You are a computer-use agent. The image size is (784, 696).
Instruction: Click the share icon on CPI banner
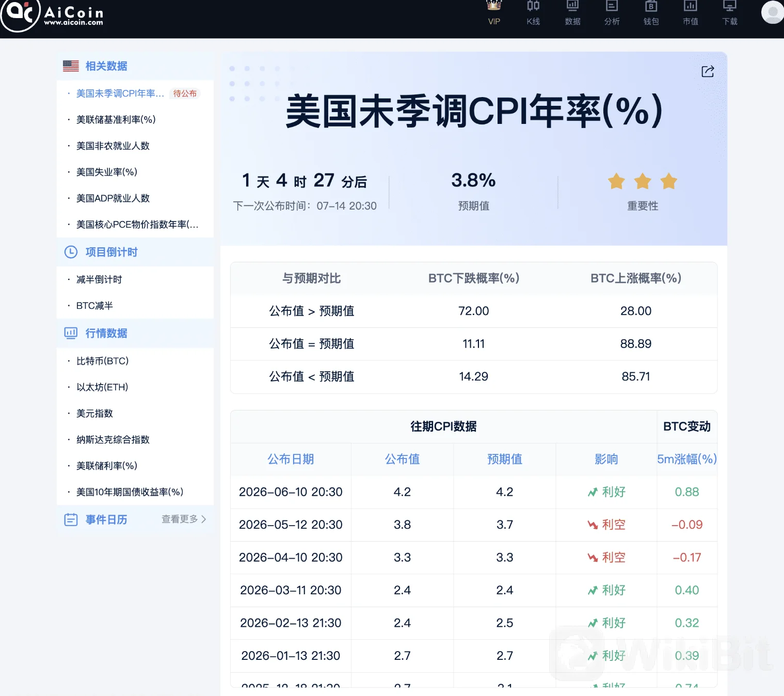pyautogui.click(x=708, y=72)
